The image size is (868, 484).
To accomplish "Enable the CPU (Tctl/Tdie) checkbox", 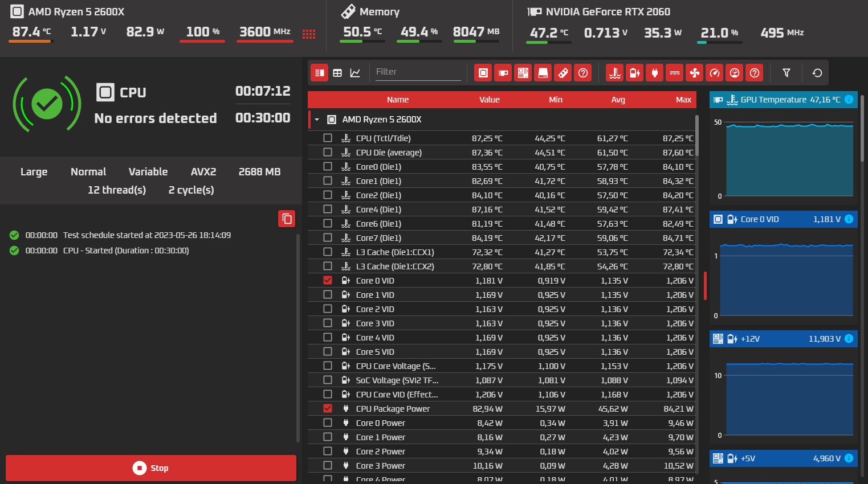I will 328,138.
